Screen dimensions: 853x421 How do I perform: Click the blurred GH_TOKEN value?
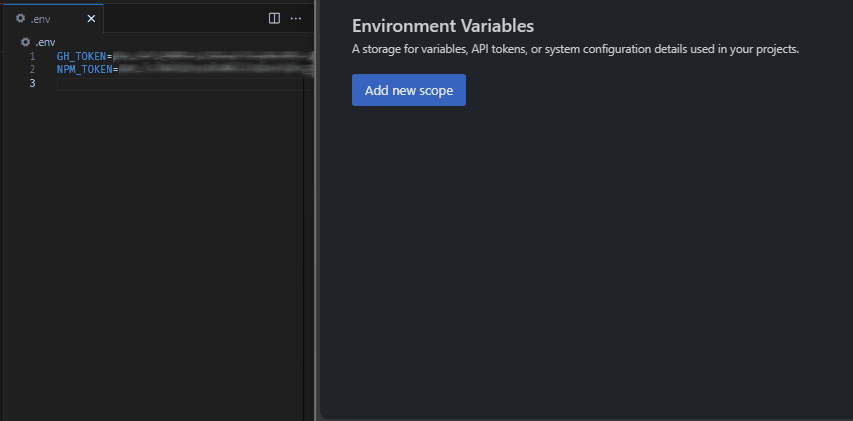pos(210,56)
